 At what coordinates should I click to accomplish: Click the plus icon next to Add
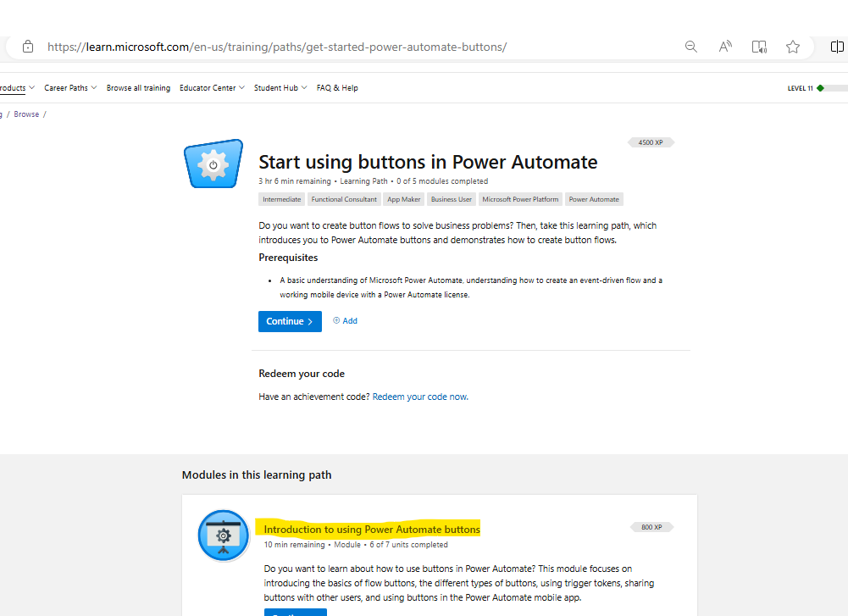click(336, 320)
